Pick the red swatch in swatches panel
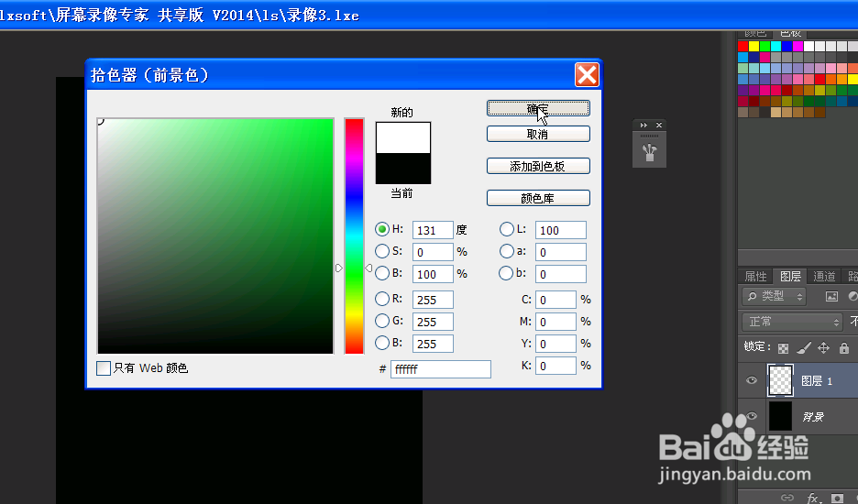This screenshot has width=858, height=504. click(x=742, y=46)
